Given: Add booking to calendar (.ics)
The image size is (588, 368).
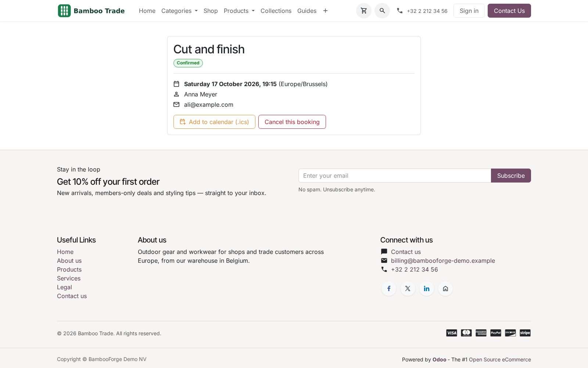Looking at the screenshot, I should tap(214, 122).
